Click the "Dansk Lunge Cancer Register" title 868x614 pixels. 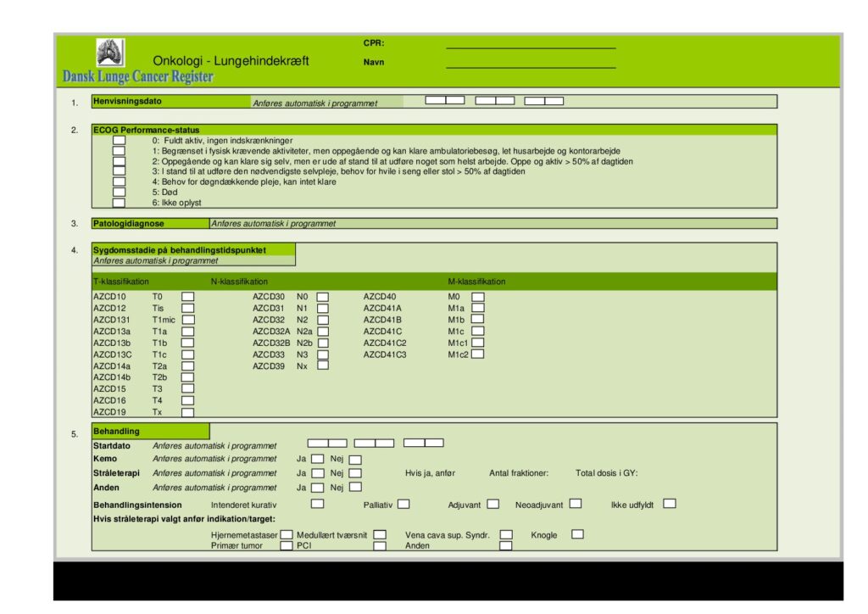pyautogui.click(x=138, y=76)
